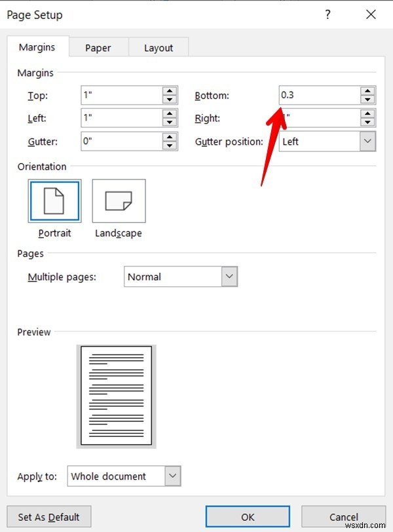The image size is (393, 532).
Task: Decrease the Gutter value with down arrow
Action: tap(170, 145)
